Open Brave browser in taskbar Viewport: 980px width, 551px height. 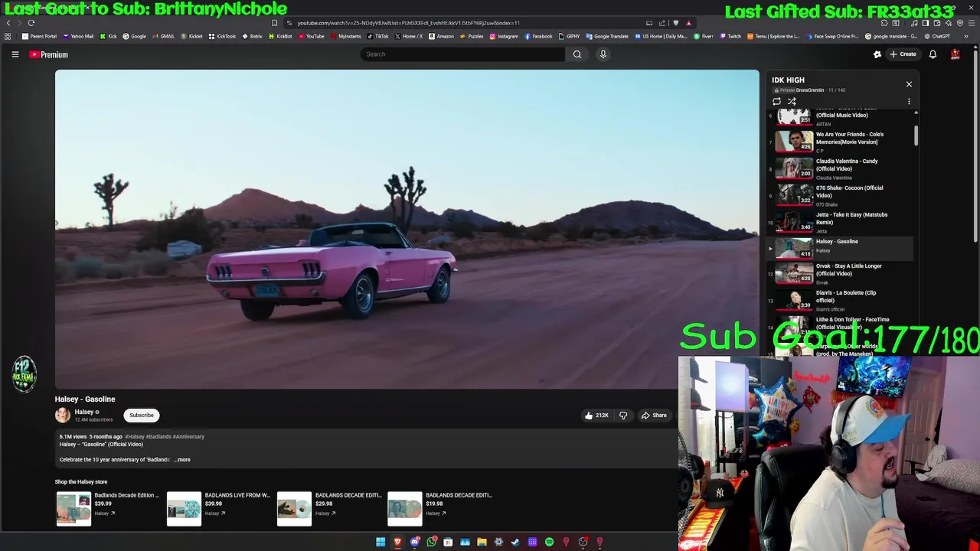397,542
